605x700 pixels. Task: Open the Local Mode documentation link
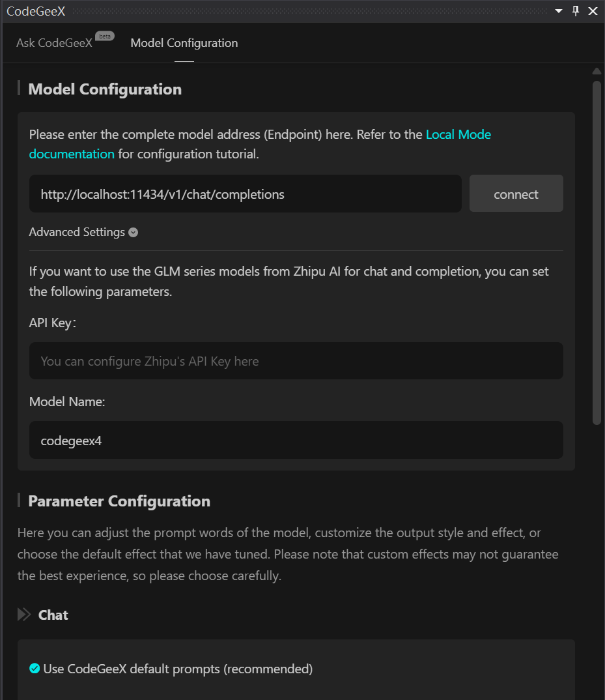click(458, 134)
